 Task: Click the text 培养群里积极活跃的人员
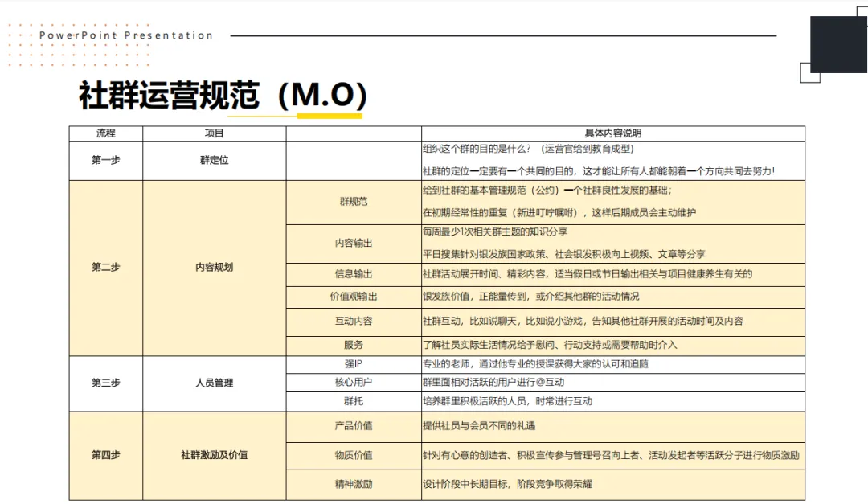click(508, 401)
